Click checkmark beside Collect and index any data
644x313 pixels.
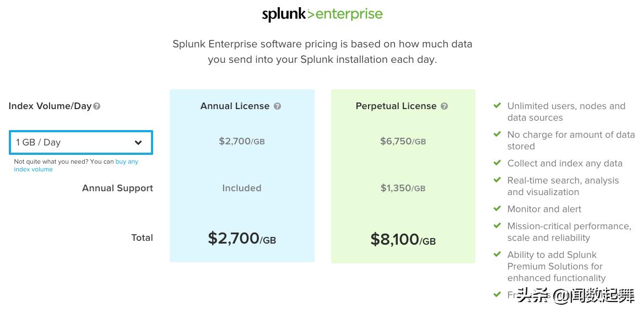[x=497, y=163]
